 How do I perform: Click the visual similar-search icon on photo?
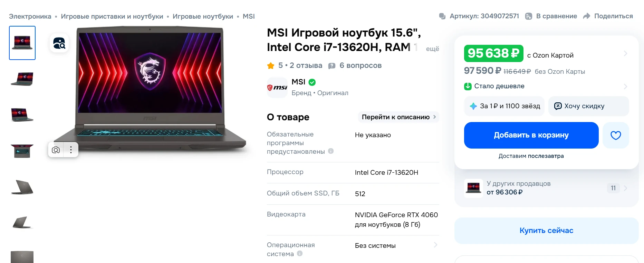pyautogui.click(x=59, y=43)
